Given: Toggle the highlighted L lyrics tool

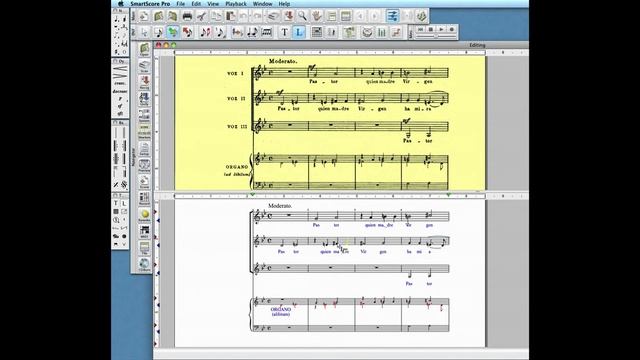Looking at the screenshot, I should tap(299, 32).
